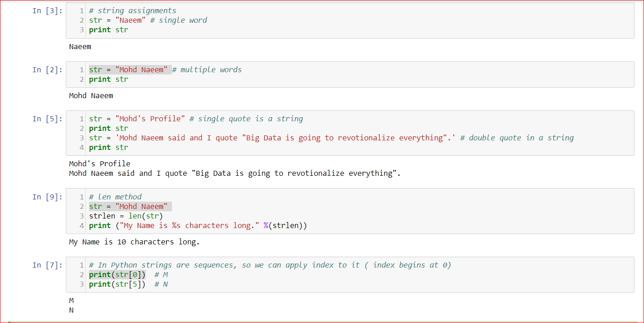Click fourth line 'print str' in cell In [5]
This screenshot has width=644, height=323.
click(108, 147)
